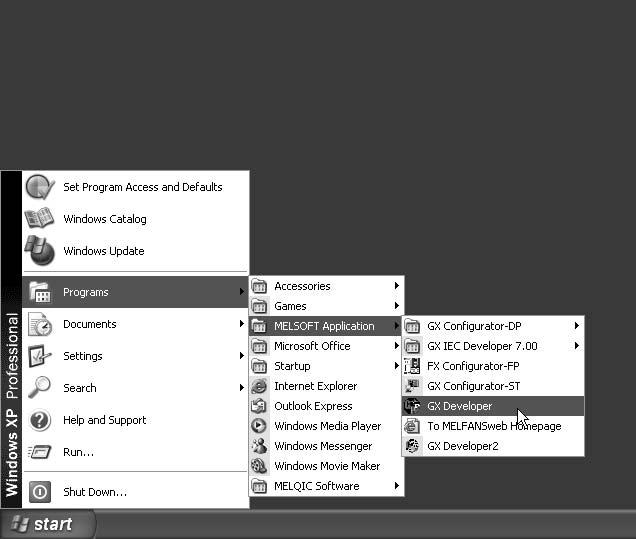
Task: Click the Shut Down... label
Action: 95,492
